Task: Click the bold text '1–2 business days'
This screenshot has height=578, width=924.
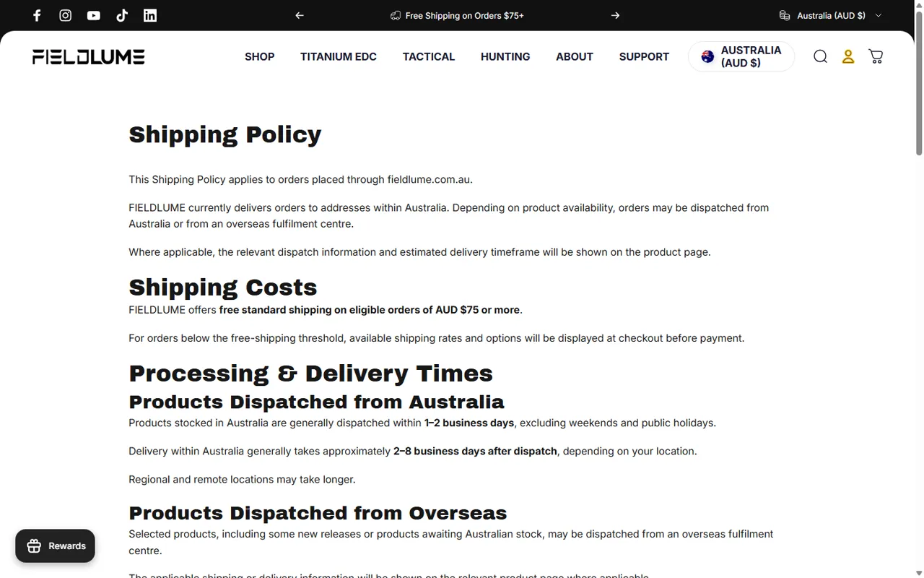Action: [469, 423]
